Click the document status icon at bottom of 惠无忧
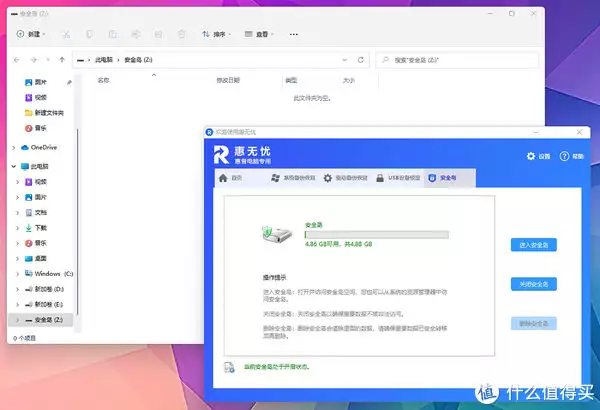The height and width of the screenshot is (410, 600). point(229,367)
